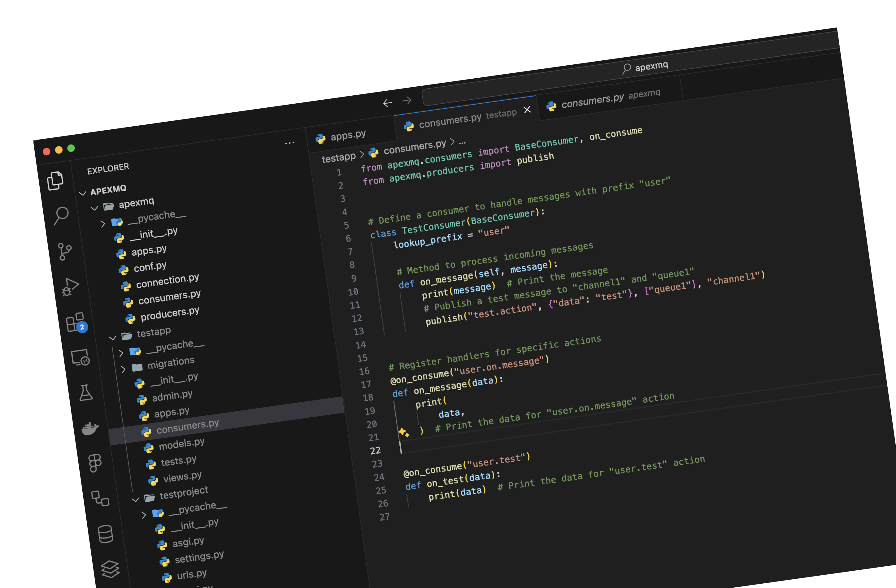Image resolution: width=896 pixels, height=588 pixels.
Task: Open __init__.py in testproject folder
Action: coord(195,525)
